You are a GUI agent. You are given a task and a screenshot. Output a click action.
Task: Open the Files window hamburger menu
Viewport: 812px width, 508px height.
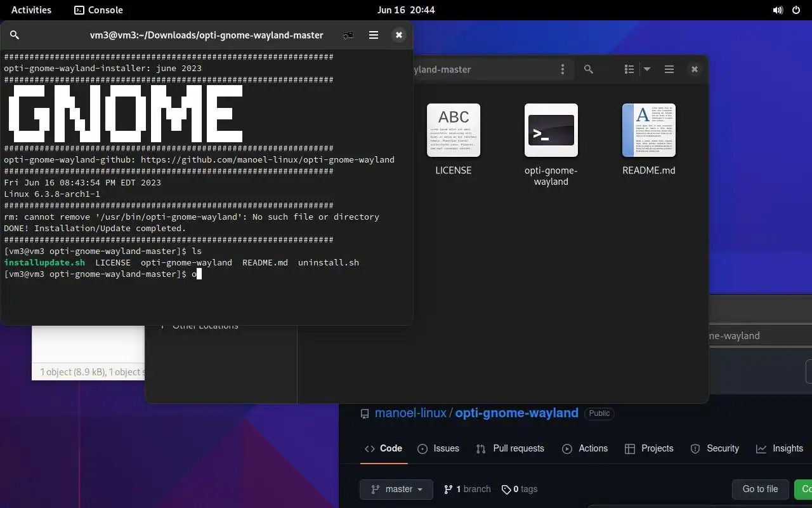[669, 69]
